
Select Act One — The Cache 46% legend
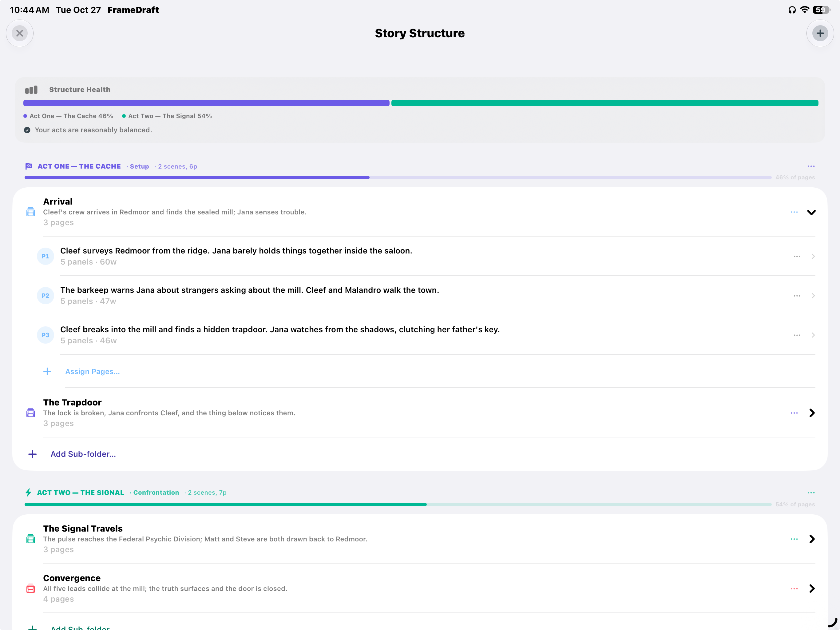pos(68,116)
